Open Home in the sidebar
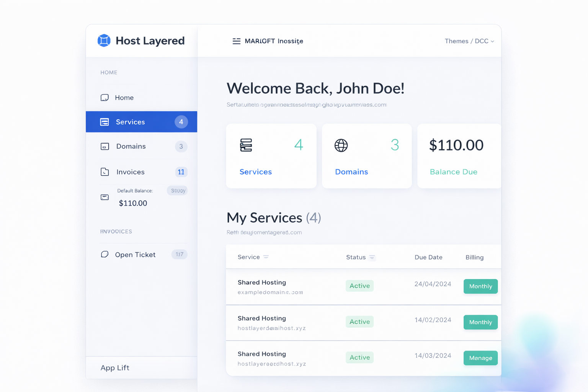 pos(141,98)
